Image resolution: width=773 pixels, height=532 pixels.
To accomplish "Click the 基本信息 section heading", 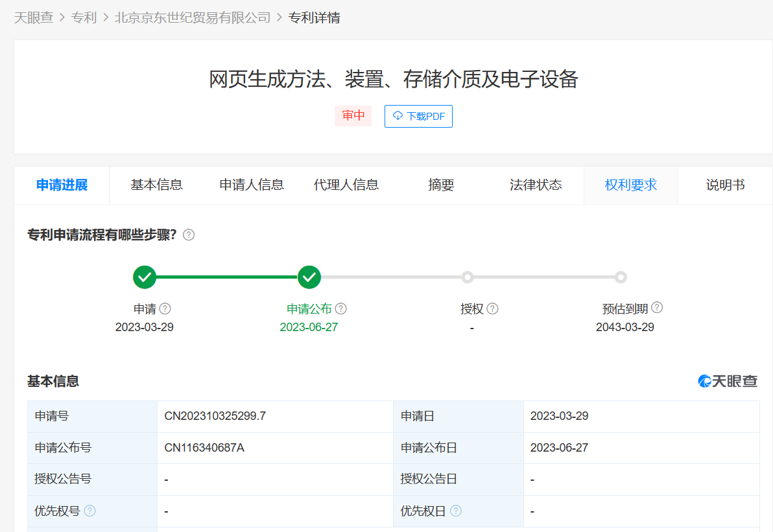I will [x=53, y=381].
